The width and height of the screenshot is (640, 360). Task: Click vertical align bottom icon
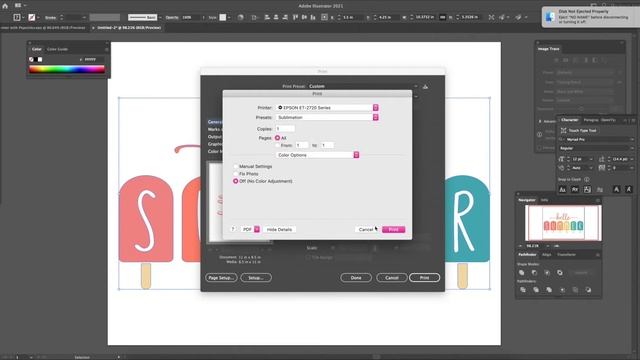click(313, 18)
